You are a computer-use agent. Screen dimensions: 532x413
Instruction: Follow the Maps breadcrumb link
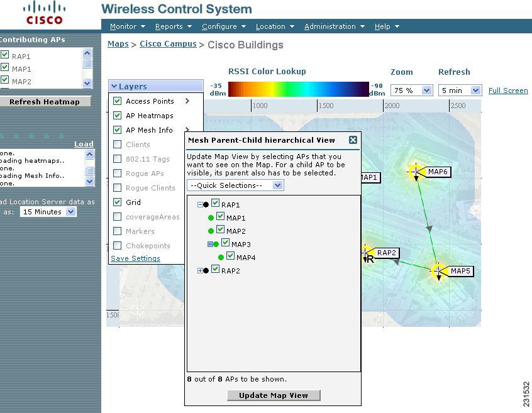[x=118, y=44]
